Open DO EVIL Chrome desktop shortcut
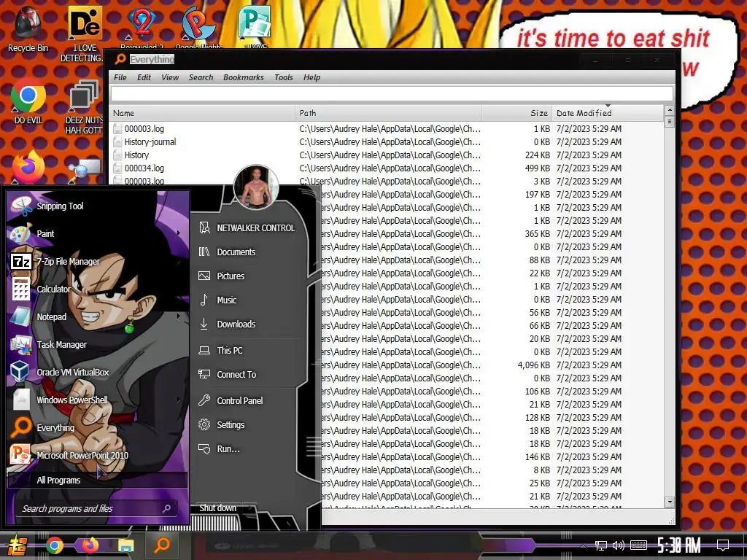The width and height of the screenshot is (747, 560). 28,102
